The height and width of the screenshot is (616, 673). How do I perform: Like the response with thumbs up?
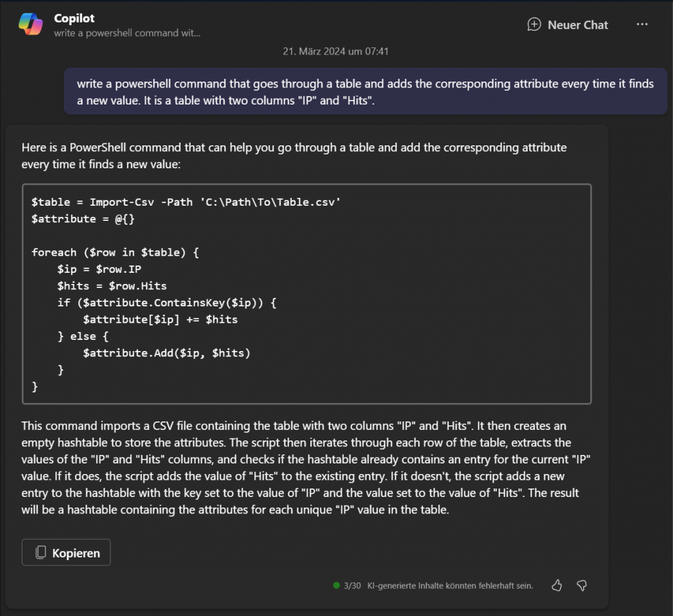557,585
